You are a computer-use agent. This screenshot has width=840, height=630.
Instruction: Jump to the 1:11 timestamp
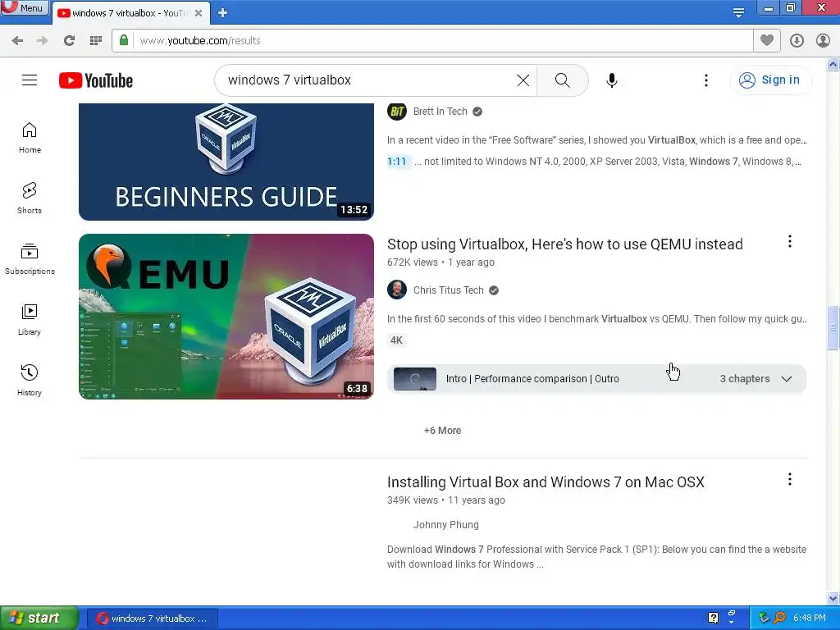[x=397, y=162]
